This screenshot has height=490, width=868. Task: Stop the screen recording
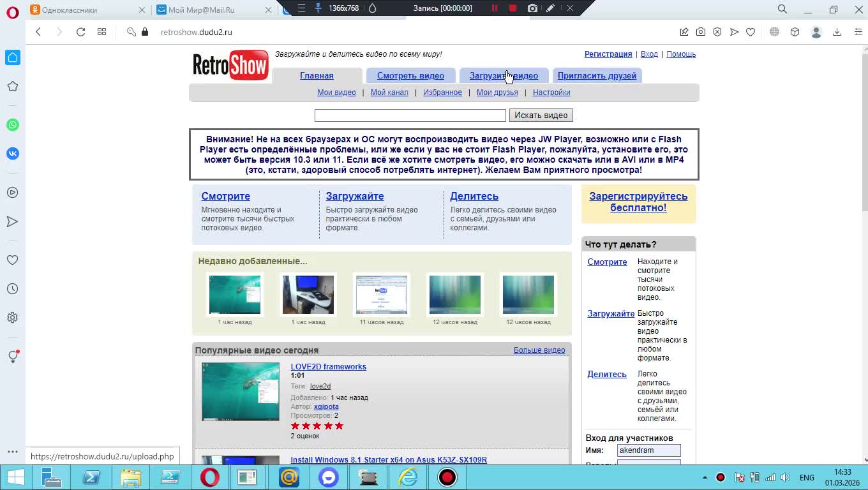click(x=513, y=8)
